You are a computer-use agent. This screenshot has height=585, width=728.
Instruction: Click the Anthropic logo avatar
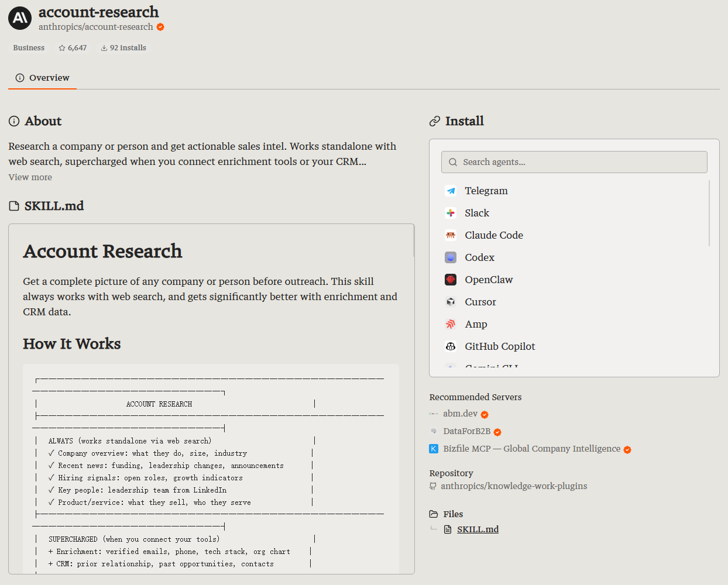point(20,18)
